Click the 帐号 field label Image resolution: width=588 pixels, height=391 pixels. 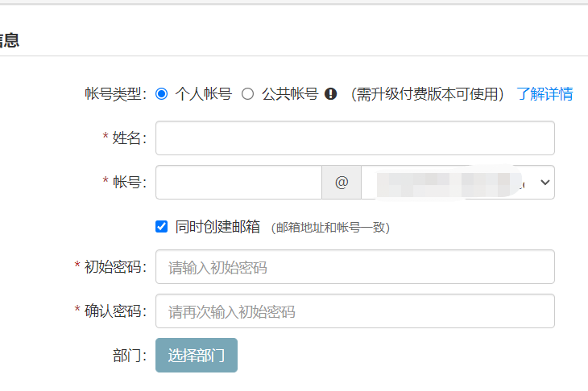(127, 183)
